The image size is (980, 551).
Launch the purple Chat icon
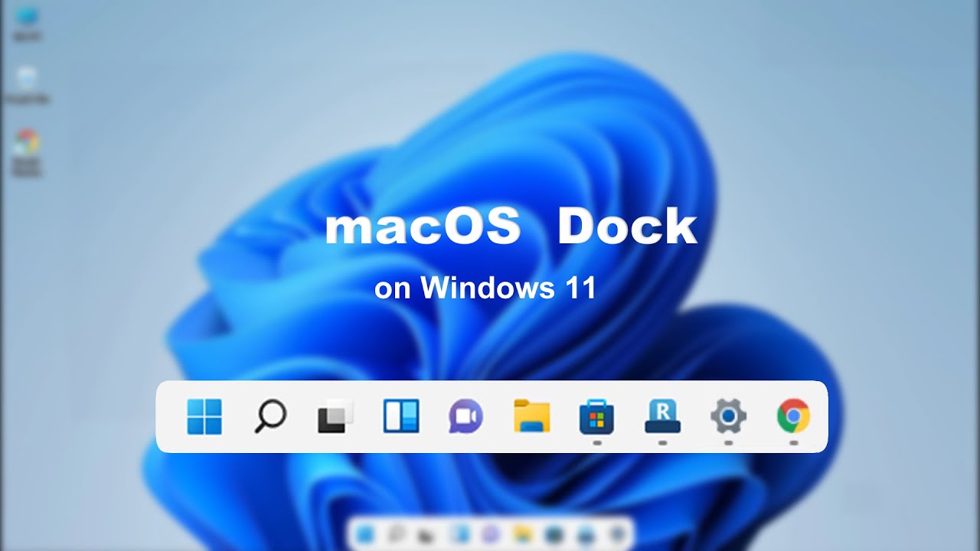465,416
